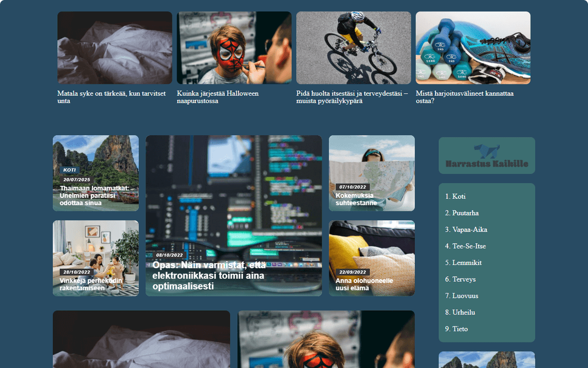Click the 22/09/2022 date label
This screenshot has height=368, width=588.
coord(352,272)
